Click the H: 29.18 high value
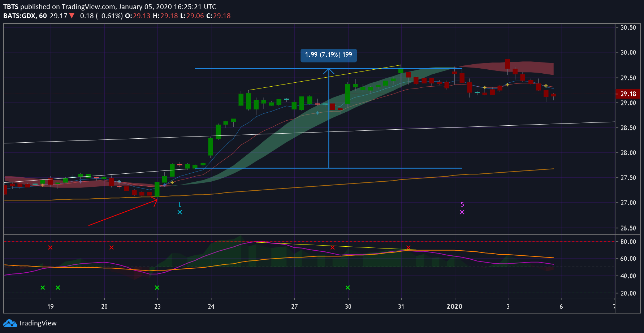Viewport: 644px width, 333px height. 165,16
